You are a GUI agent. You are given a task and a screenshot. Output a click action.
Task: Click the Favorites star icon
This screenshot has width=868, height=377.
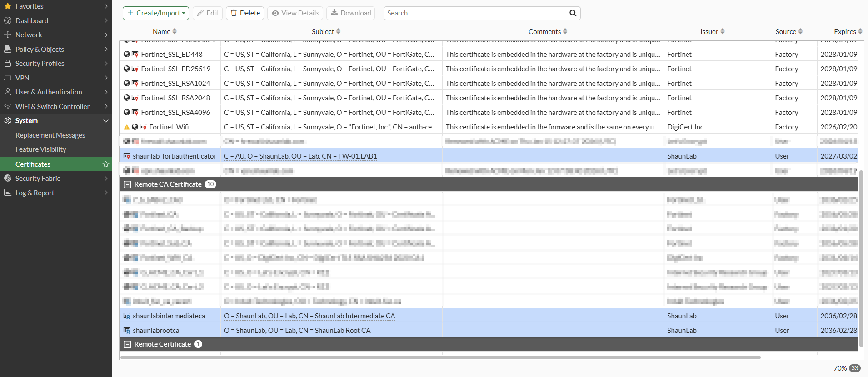8,6
